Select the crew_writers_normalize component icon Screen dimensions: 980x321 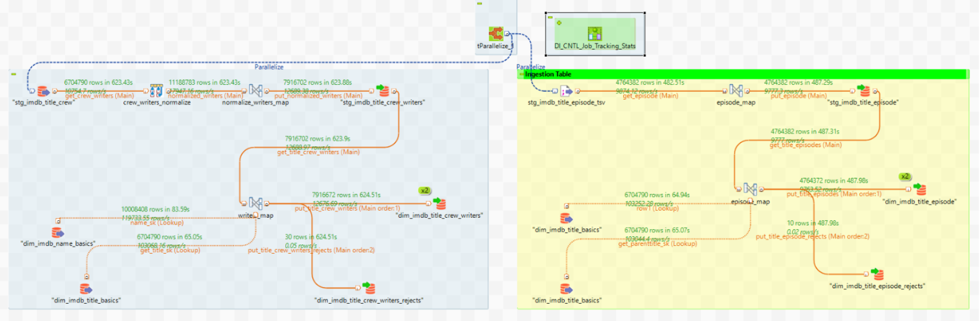(156, 91)
